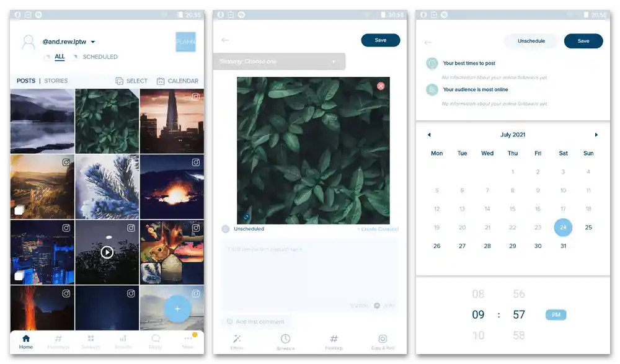The width and height of the screenshot is (620, 364).
Task: Tap the blue plus floating add button
Action: point(177,309)
